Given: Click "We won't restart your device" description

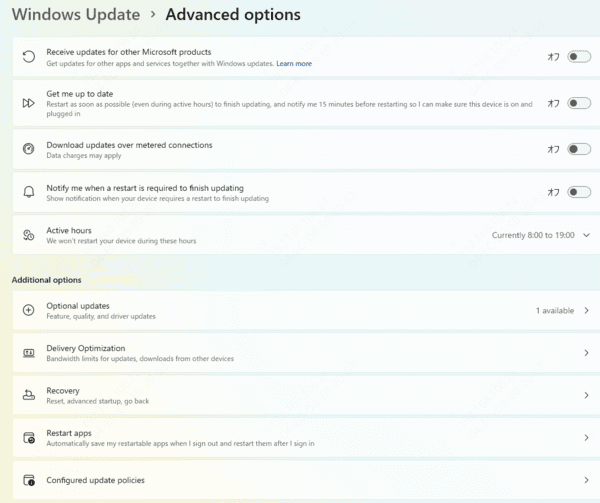Looking at the screenshot, I should pyautogui.click(x=121, y=241).
